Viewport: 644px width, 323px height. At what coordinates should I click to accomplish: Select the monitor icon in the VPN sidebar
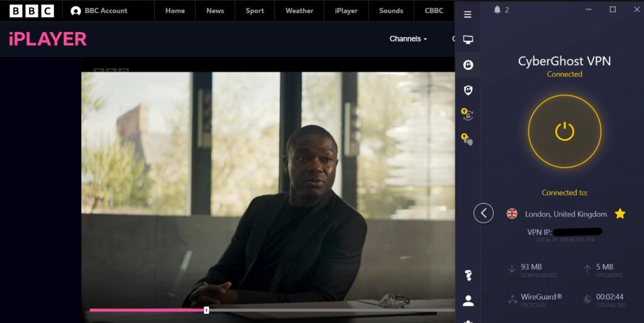tap(467, 40)
